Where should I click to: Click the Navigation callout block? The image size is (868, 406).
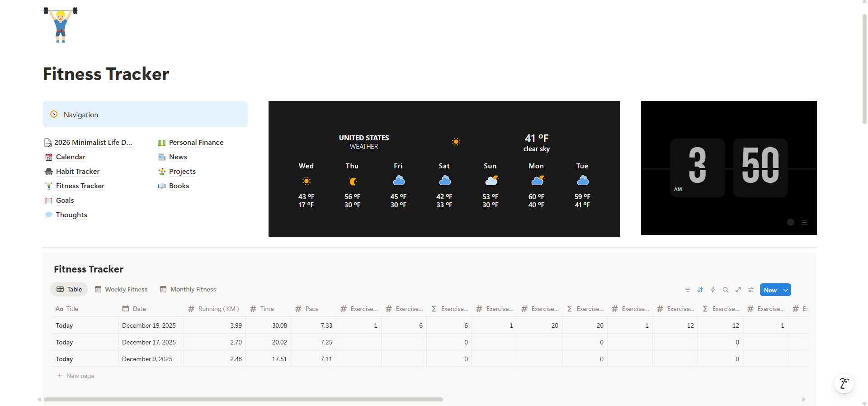[145, 114]
